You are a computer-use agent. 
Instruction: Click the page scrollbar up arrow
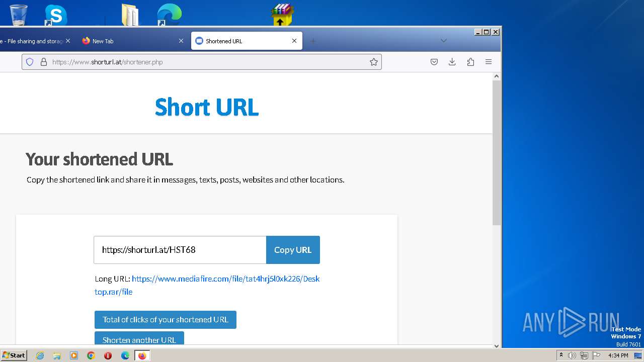click(497, 76)
